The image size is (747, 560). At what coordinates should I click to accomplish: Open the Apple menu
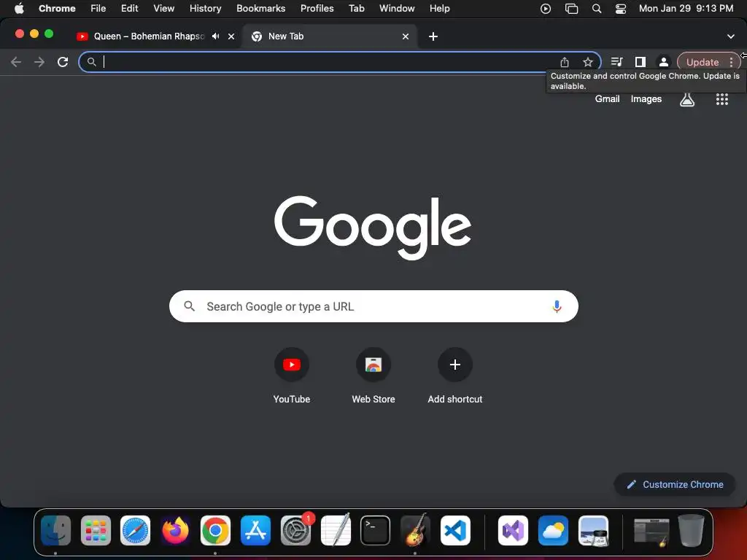(x=18, y=9)
